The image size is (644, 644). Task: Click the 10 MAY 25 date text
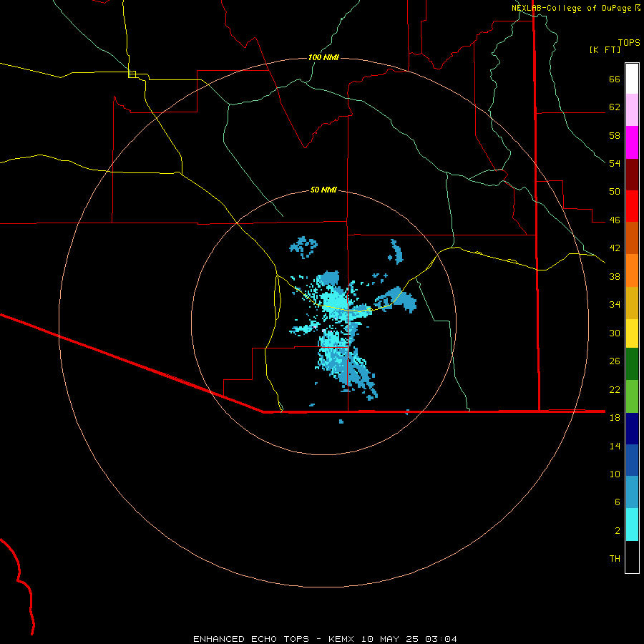[390, 639]
